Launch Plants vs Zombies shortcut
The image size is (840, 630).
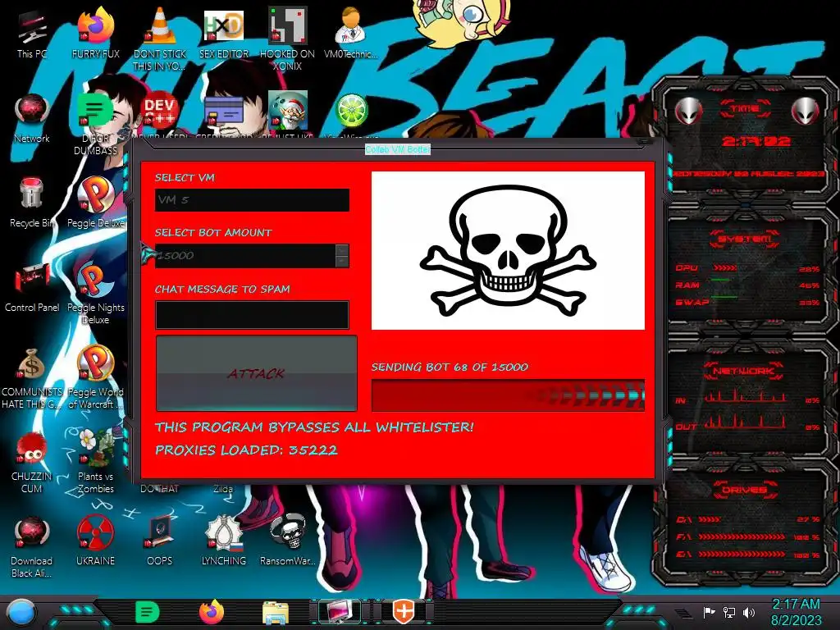pyautogui.click(x=95, y=462)
